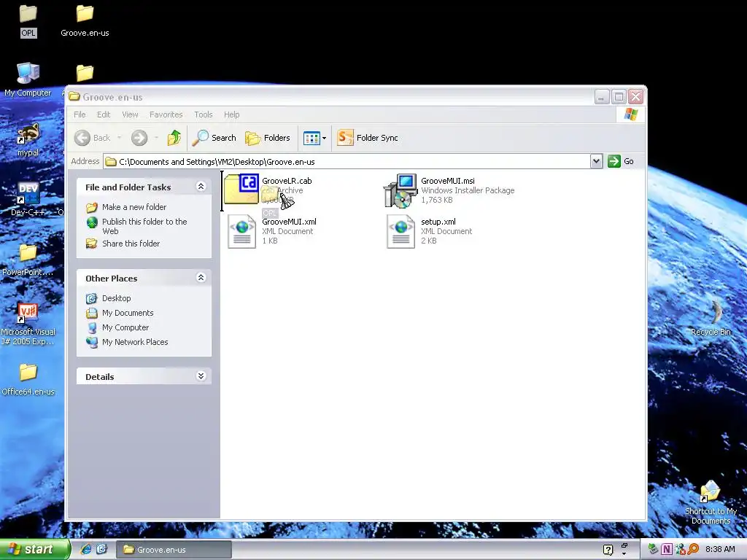This screenshot has height=560, width=747.
Task: Select the GrooveMUI.xml document icon
Action: [242, 231]
